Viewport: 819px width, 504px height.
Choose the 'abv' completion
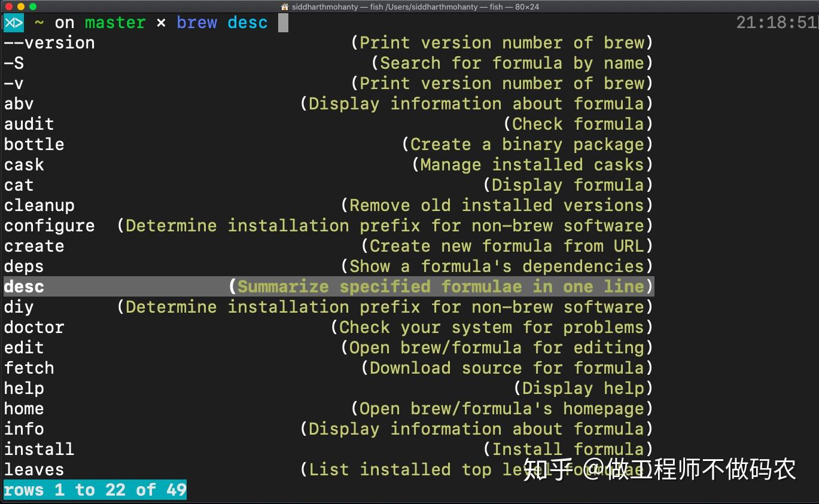[19, 104]
